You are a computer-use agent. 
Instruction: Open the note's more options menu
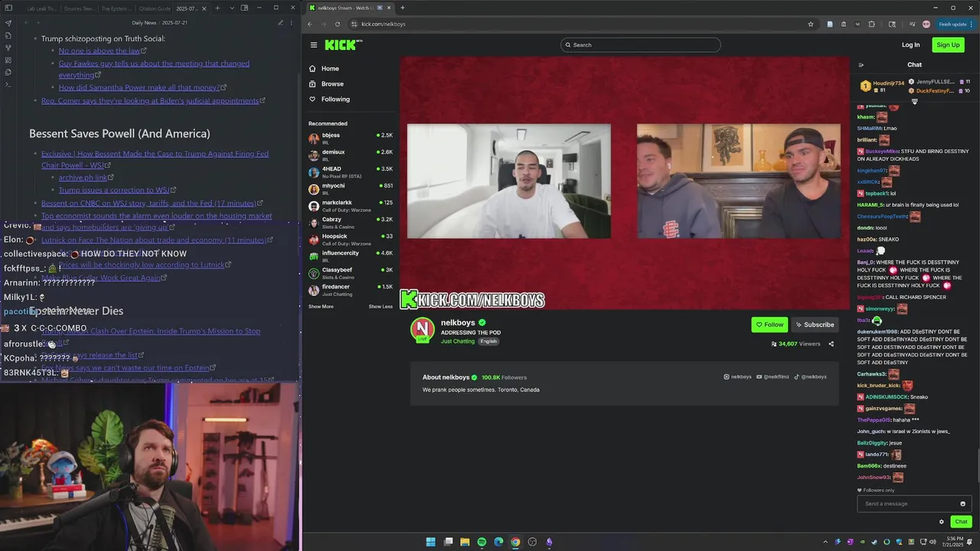pos(292,23)
